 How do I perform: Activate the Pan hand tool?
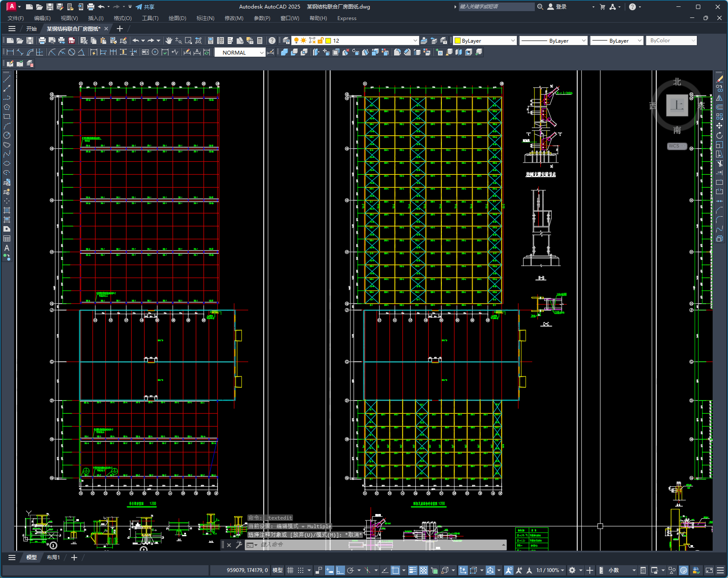(x=169, y=41)
